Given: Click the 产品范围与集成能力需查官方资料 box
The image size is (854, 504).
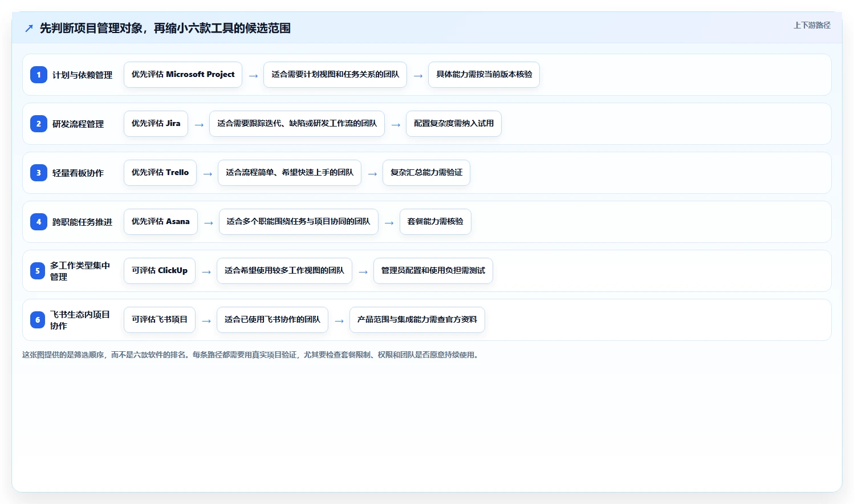Looking at the screenshot, I should tap(417, 320).
